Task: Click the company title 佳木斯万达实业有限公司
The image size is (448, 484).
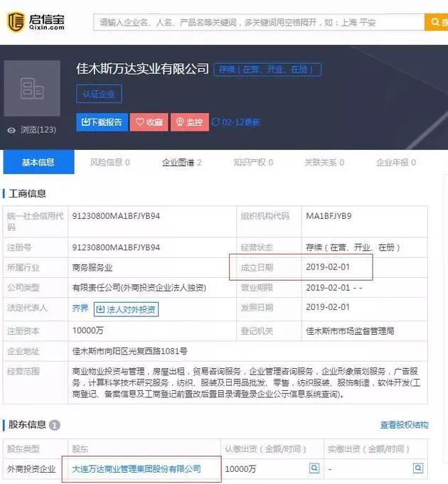Action: pyautogui.click(x=143, y=69)
